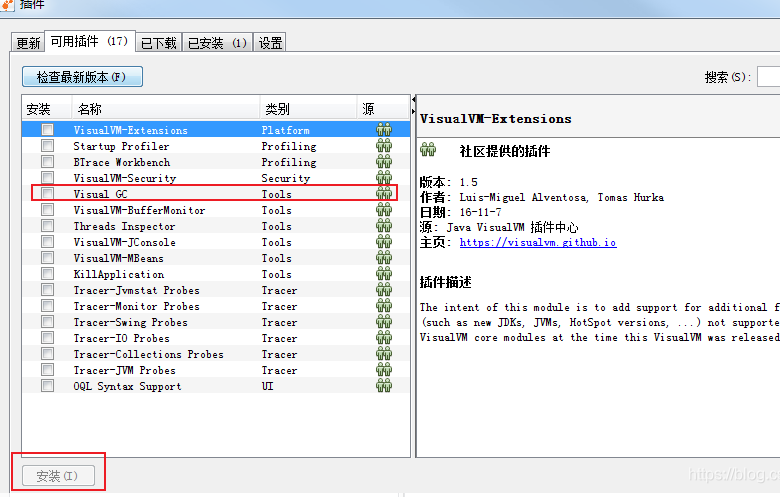Select the Threads Inspector plugin name
The image size is (780, 497).
point(124,226)
